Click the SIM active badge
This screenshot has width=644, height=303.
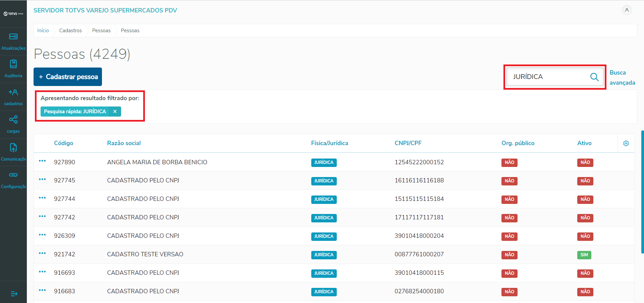point(584,255)
